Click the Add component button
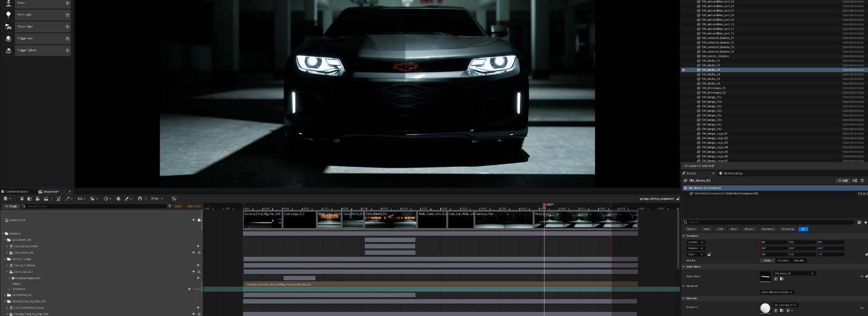The width and height of the screenshot is (868, 316). 843,181
